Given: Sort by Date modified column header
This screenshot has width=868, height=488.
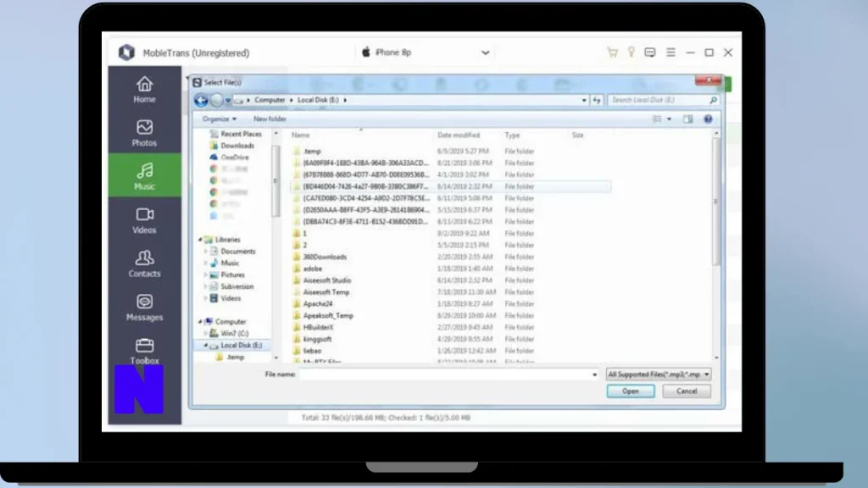Looking at the screenshot, I should pos(459,135).
